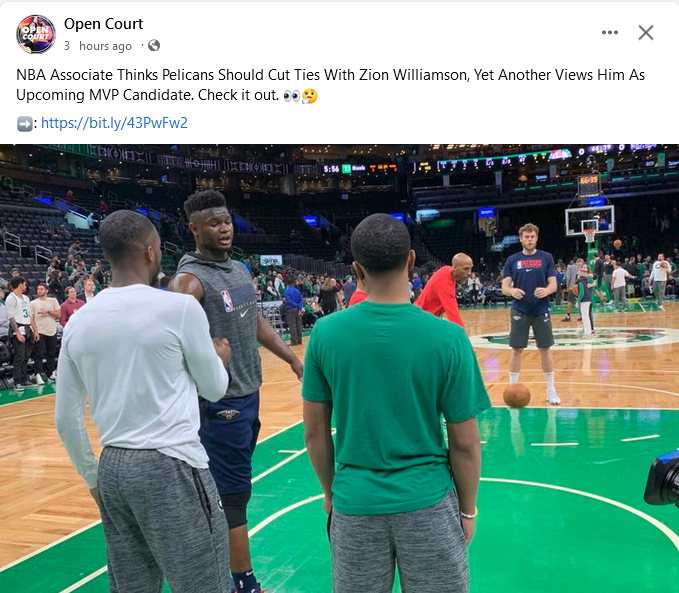Click the basketball hoop backboard in photo

[589, 220]
